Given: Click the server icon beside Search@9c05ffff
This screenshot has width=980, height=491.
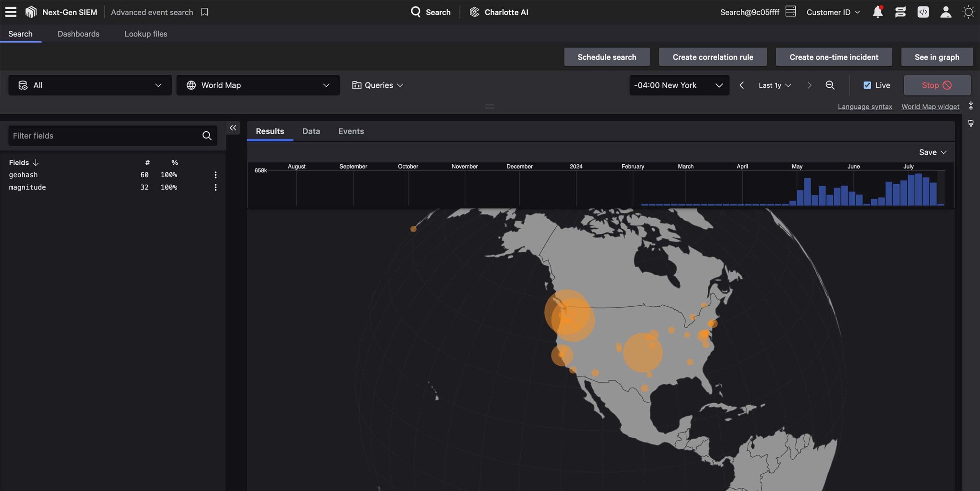Looking at the screenshot, I should pos(790,11).
